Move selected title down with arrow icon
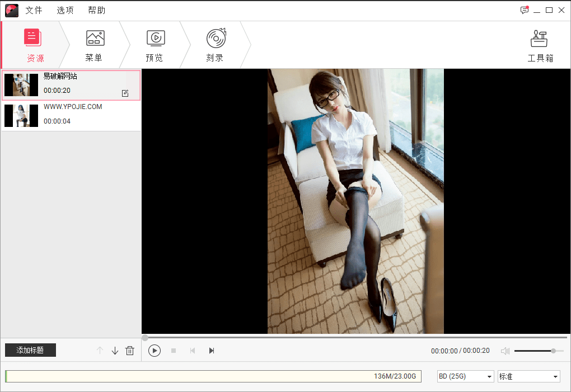 (115, 350)
